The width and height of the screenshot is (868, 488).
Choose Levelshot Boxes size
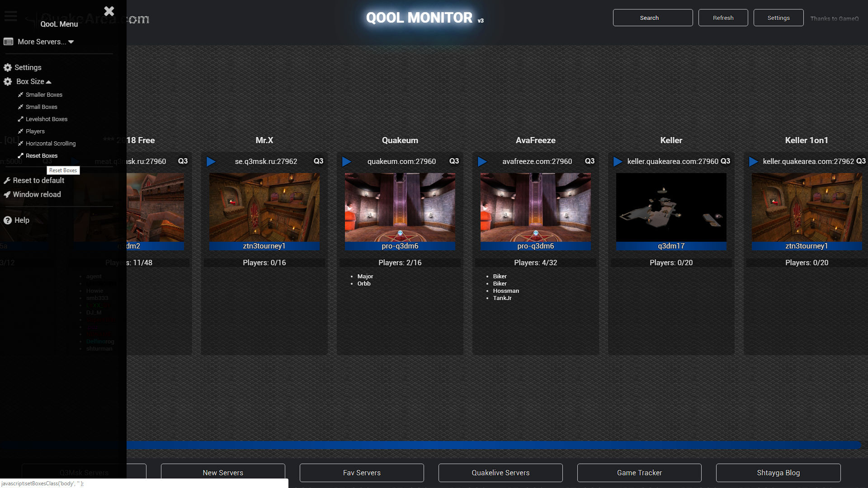47,119
